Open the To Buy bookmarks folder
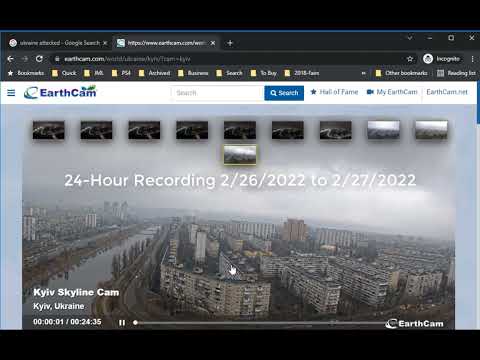 pyautogui.click(x=264, y=73)
